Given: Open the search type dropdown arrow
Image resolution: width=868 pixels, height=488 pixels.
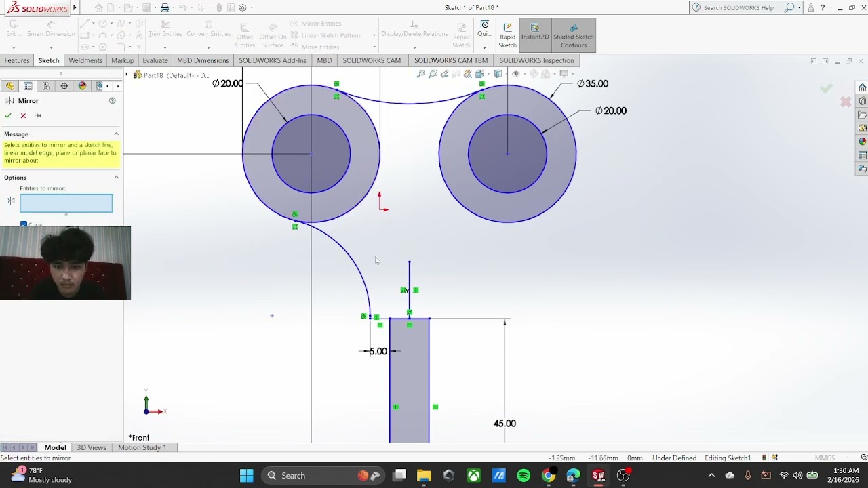Looking at the screenshot, I should coord(799,7).
